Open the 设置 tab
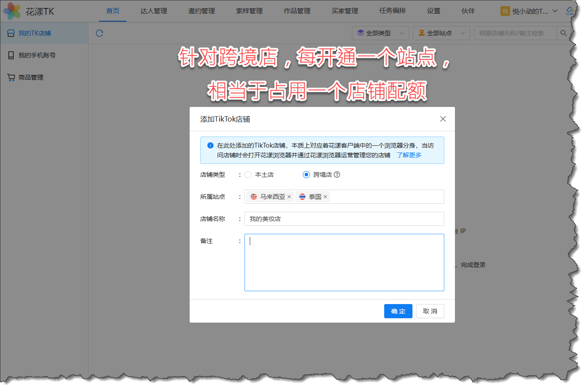 click(434, 11)
